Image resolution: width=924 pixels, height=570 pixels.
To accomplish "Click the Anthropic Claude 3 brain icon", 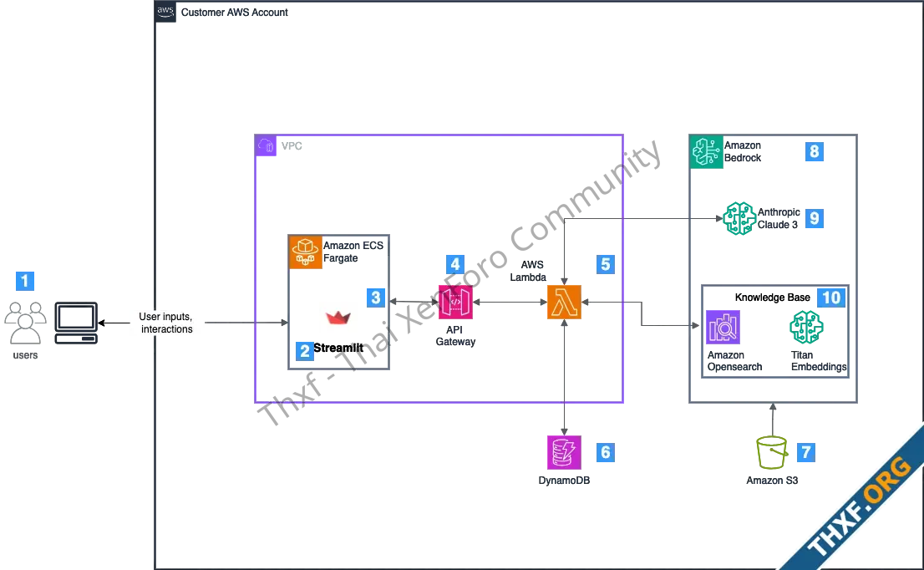I will (x=739, y=219).
